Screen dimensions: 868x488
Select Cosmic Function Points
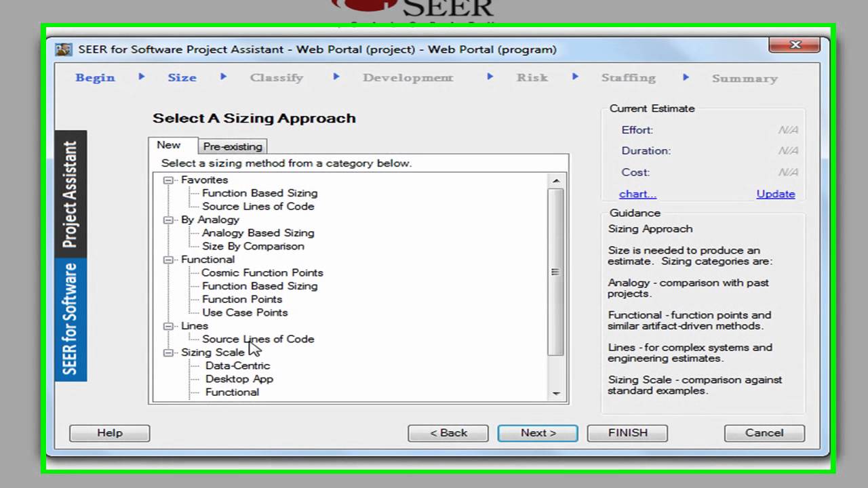262,272
